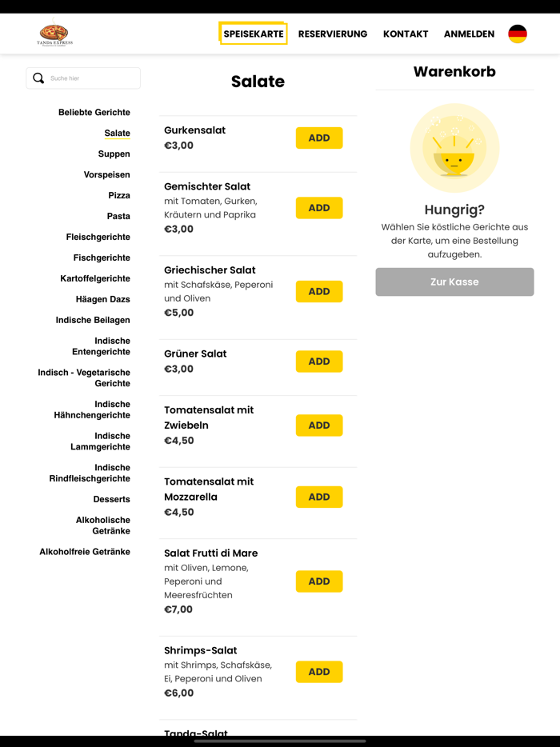View the Desserts category
The height and width of the screenshot is (747, 560).
point(111,499)
